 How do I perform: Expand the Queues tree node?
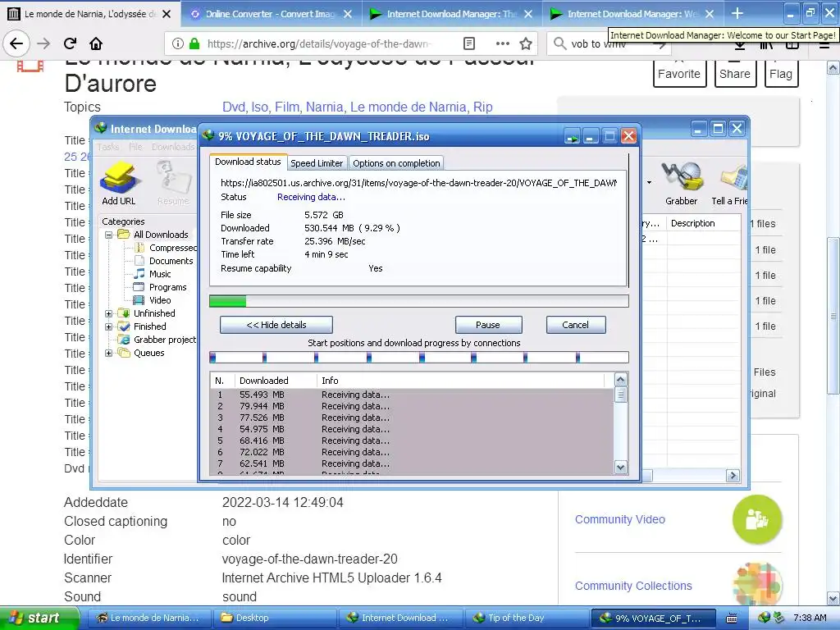109,353
